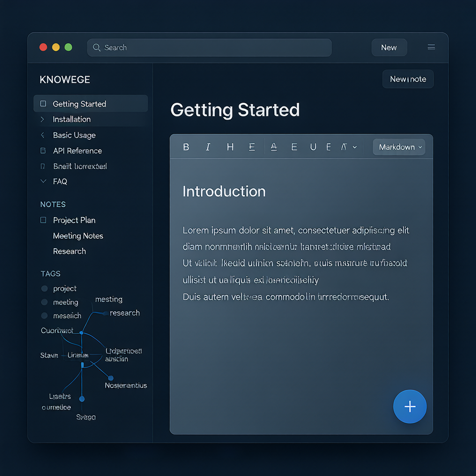476x476 pixels.
Task: Click the New note button
Action: click(408, 79)
